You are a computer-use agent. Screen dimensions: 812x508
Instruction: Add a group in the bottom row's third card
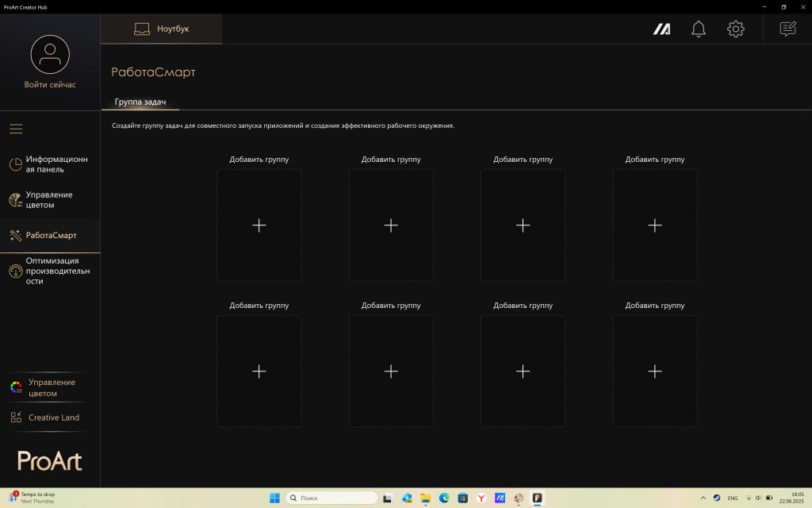(523, 371)
